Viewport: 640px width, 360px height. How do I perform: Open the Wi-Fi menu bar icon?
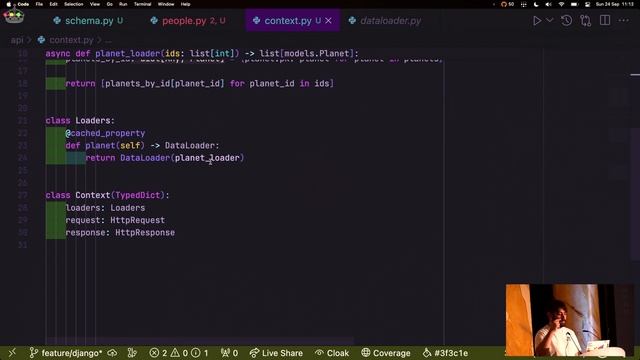tap(561, 4)
